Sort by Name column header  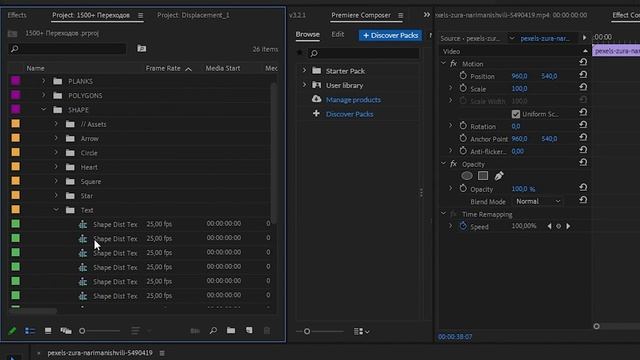[36, 68]
